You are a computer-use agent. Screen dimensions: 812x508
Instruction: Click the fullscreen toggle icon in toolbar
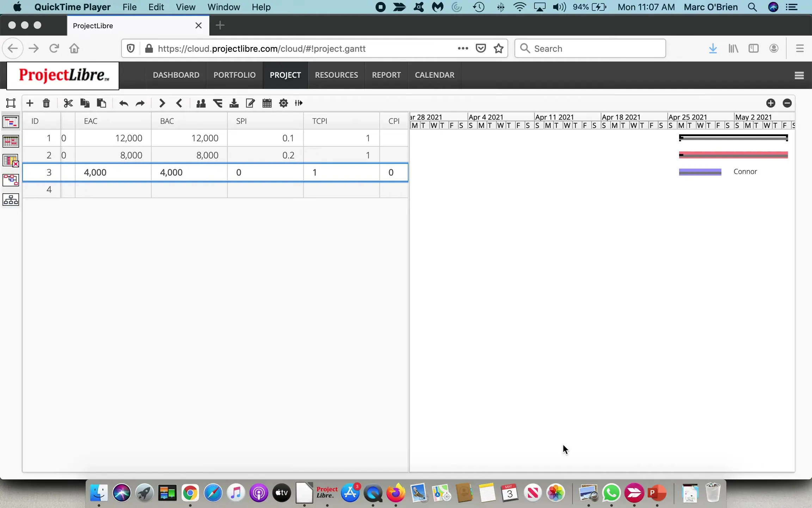[x=11, y=103]
